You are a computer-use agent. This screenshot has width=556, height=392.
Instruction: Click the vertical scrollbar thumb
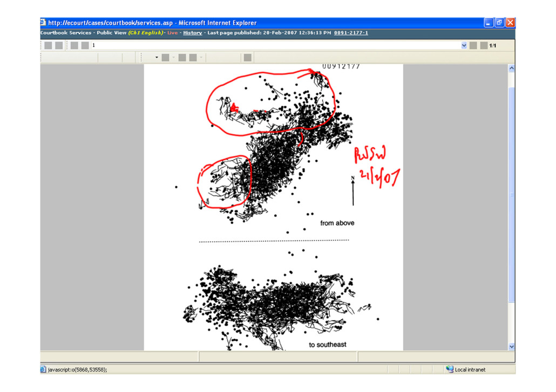click(511, 194)
